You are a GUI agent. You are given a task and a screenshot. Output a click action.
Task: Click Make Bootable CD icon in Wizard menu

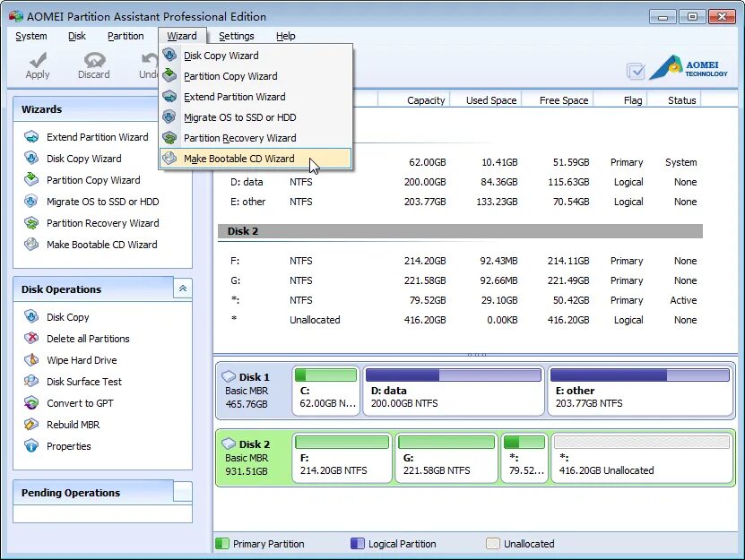[x=169, y=159]
